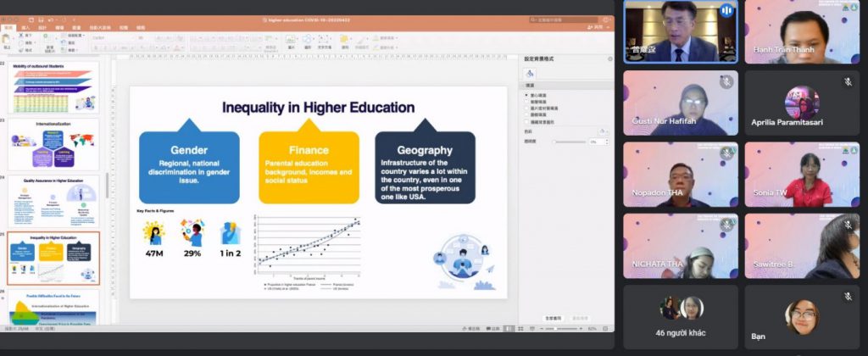
Task: Select the Inequality in Higher Education thumbnail
Action: 53,259
